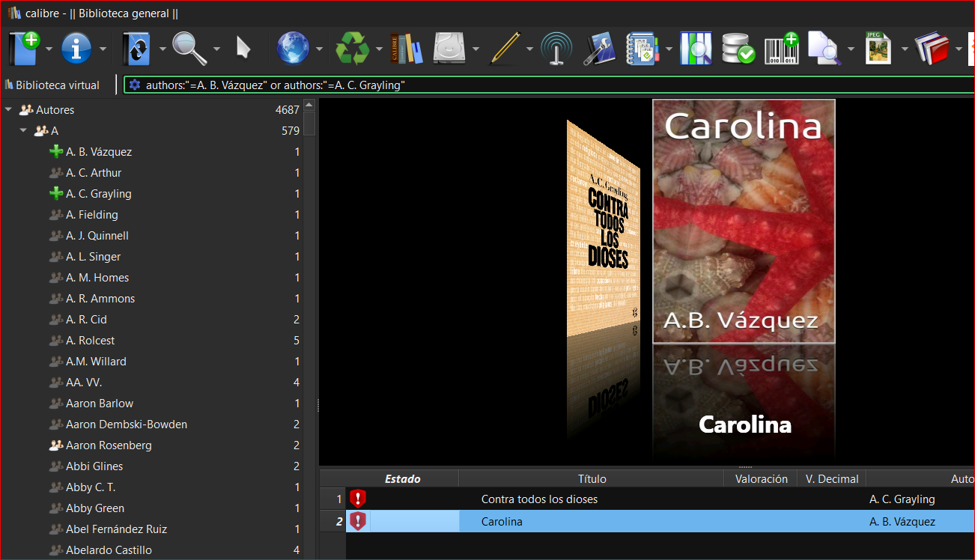The width and height of the screenshot is (975, 560).
Task: Click the globe Get books icon
Action: 293,49
